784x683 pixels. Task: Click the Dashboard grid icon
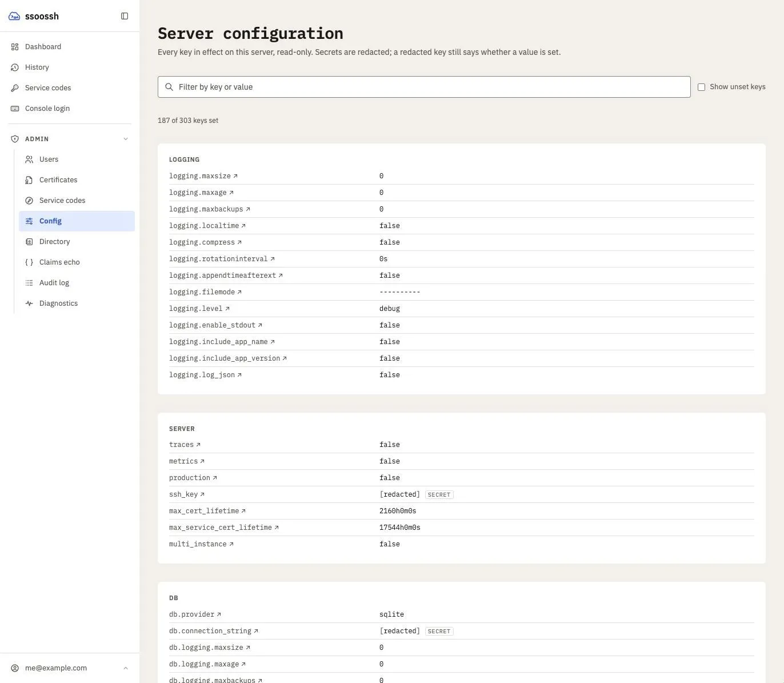15,47
